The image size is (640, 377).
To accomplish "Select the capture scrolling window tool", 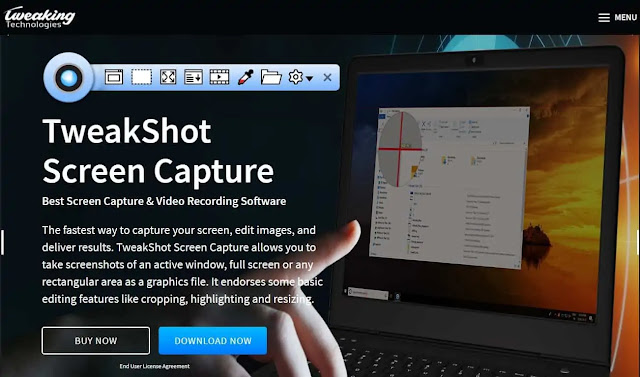I will click(193, 77).
